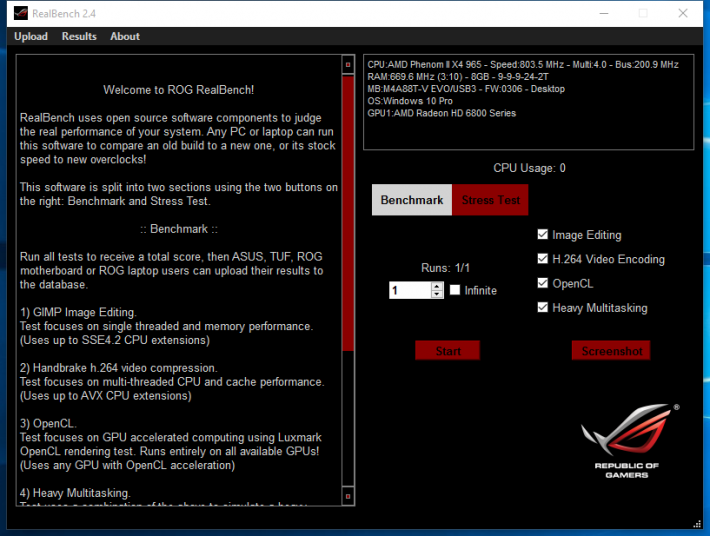Take a capture with Screenshot button
The width and height of the screenshot is (710, 536).
[611, 350]
